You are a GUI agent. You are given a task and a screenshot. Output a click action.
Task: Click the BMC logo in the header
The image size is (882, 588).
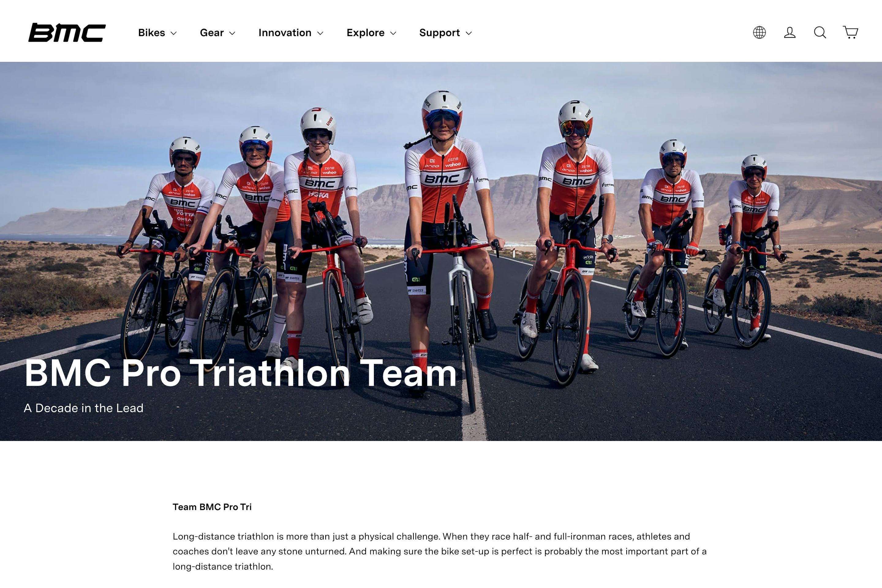pos(67,33)
